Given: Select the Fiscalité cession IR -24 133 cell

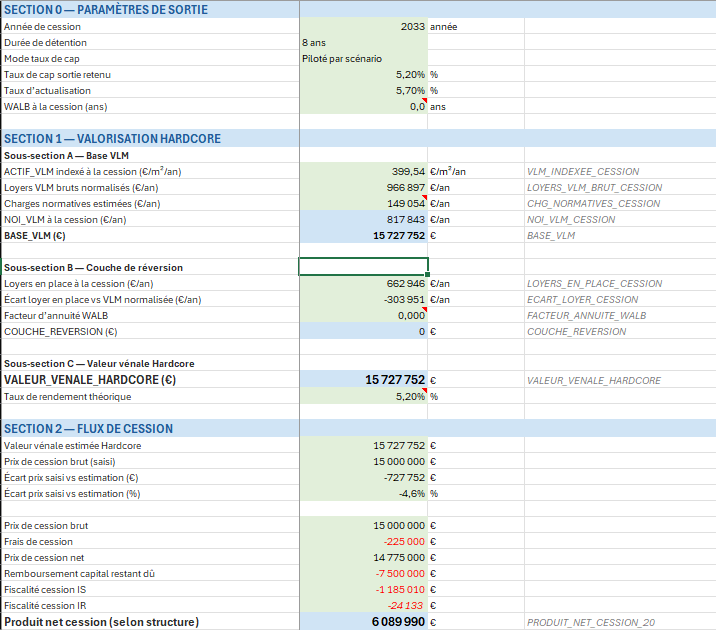Looking at the screenshot, I should click(363, 605).
